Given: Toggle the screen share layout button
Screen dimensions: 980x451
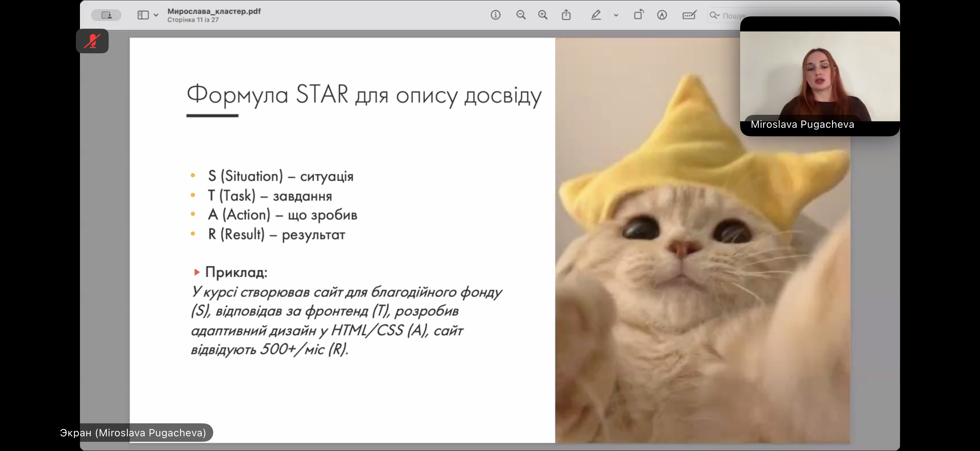Looking at the screenshot, I should coord(106,15).
